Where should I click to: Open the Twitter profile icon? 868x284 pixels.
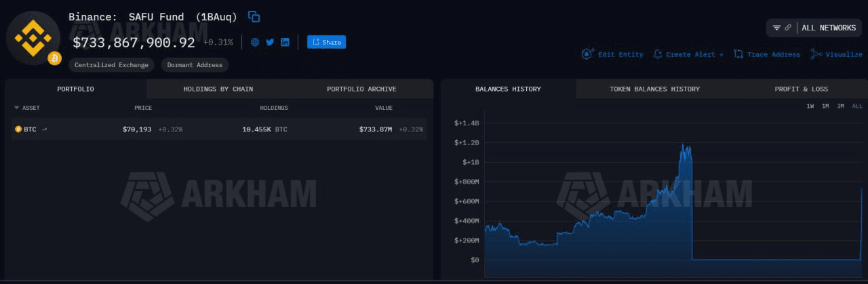(270, 42)
